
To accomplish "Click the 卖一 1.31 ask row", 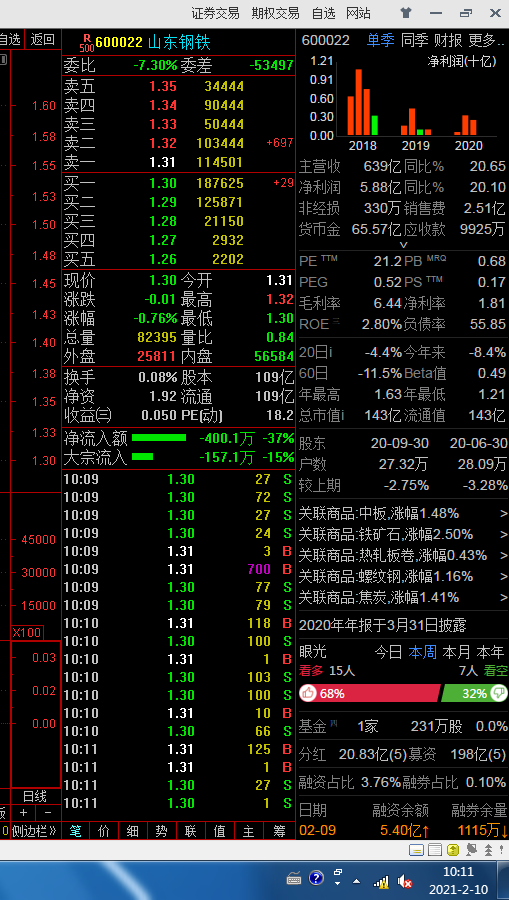I will 178,162.
